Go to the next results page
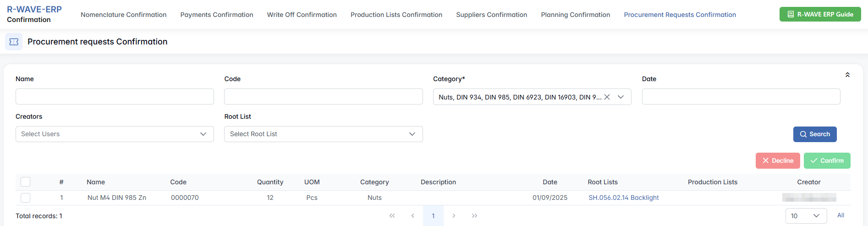This screenshot has height=226, width=868. coord(454,215)
